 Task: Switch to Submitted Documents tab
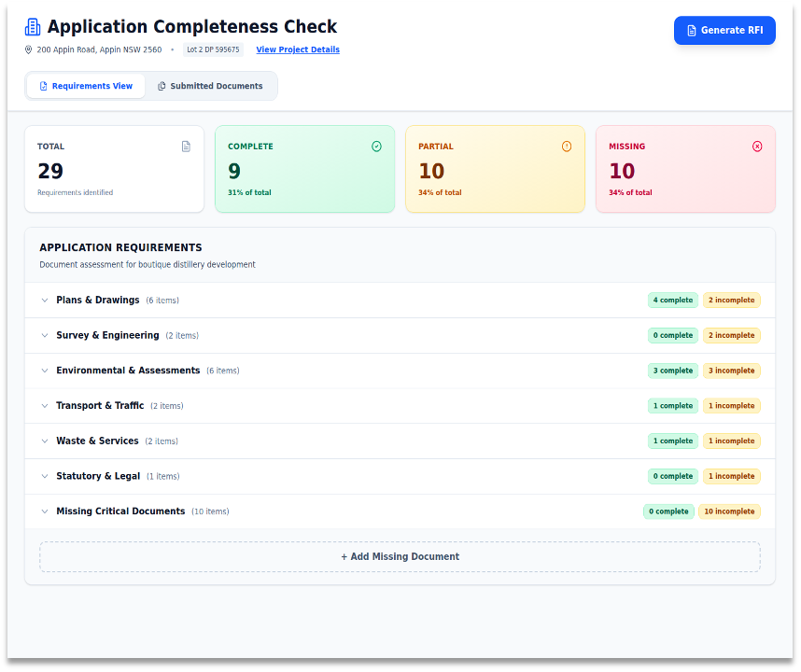[211, 86]
